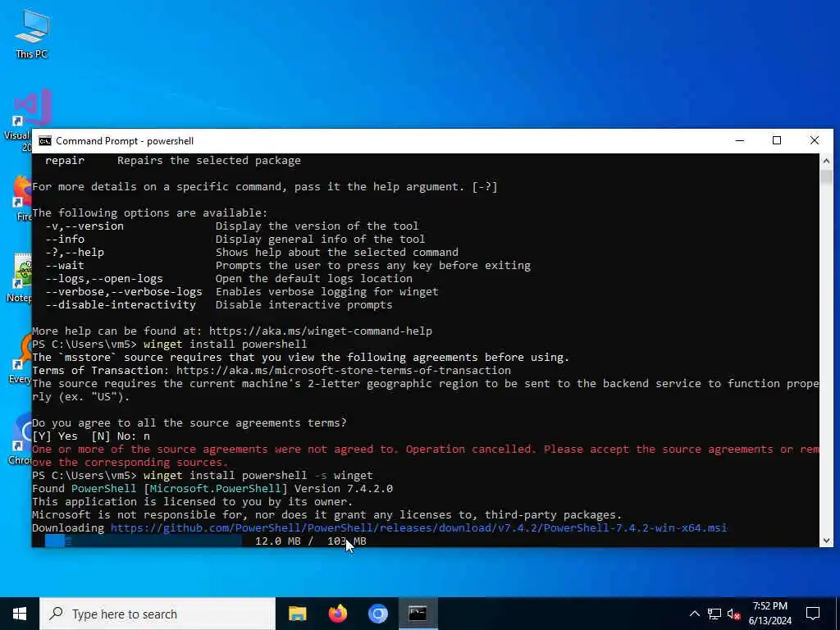Click the '12.0 MB / 103 MB' text
This screenshot has height=630, width=840.
click(x=311, y=541)
